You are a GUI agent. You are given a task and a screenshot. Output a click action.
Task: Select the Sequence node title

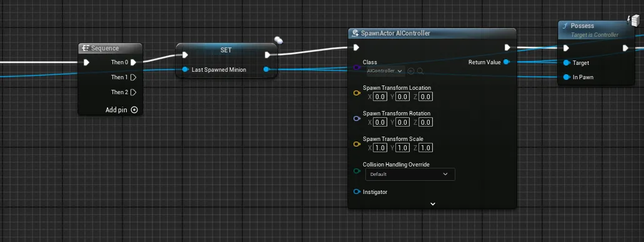105,49
